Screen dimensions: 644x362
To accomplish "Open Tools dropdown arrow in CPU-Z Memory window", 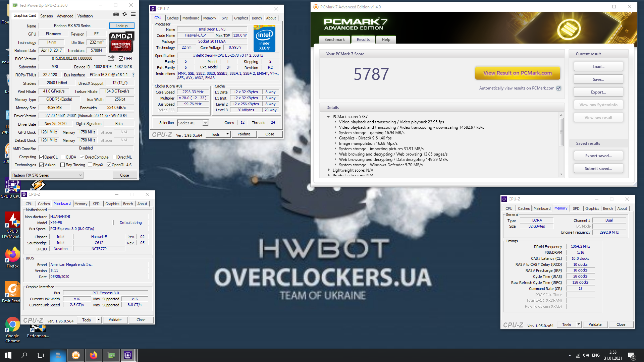I will click(579, 324).
